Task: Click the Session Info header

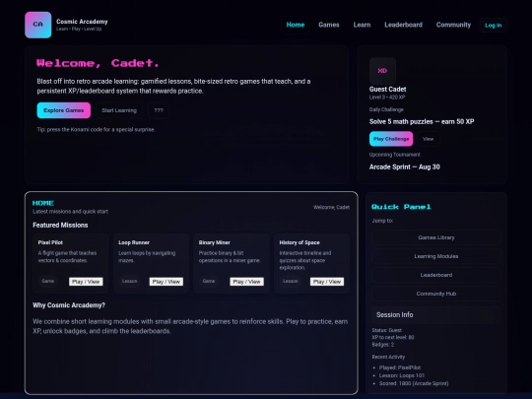Action: click(436, 315)
